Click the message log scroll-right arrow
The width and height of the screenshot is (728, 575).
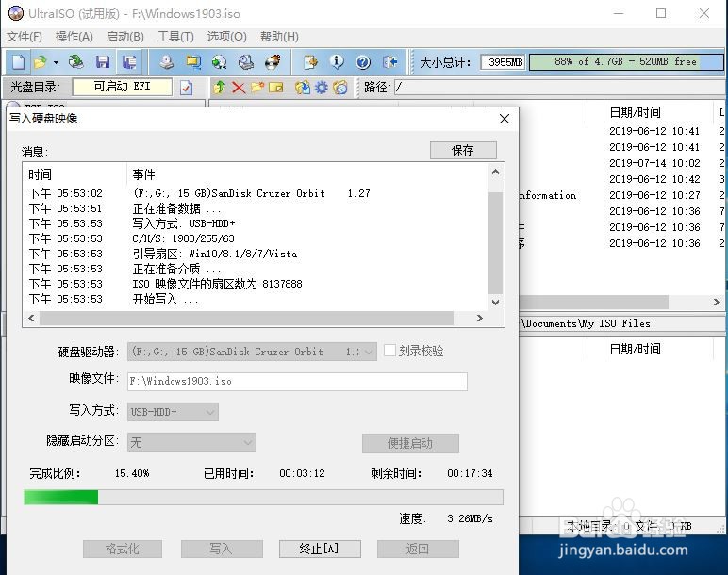(x=480, y=318)
